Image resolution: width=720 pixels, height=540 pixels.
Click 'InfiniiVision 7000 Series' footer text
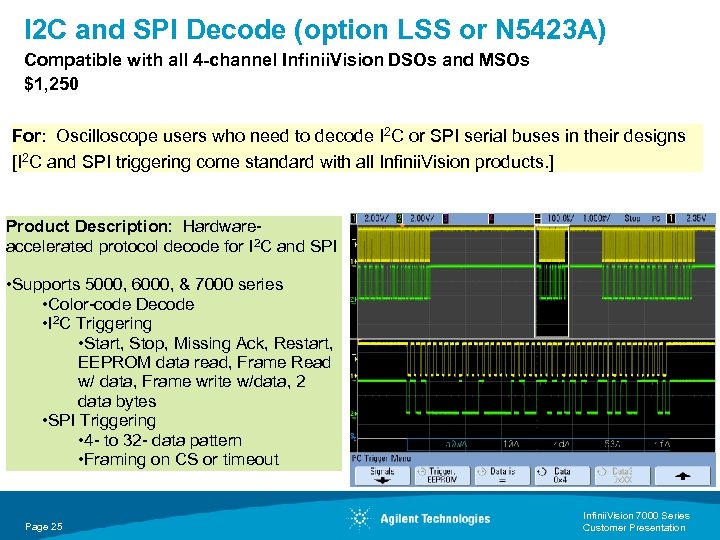[x=636, y=516]
